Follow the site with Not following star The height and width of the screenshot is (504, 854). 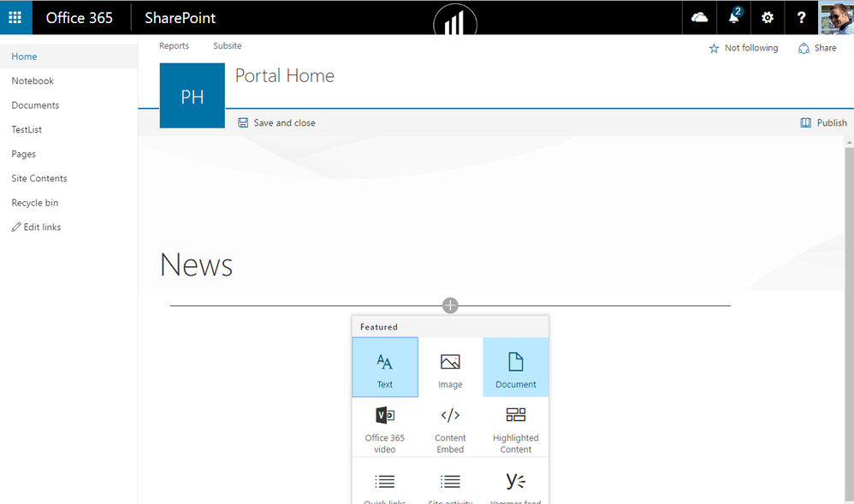(x=744, y=48)
